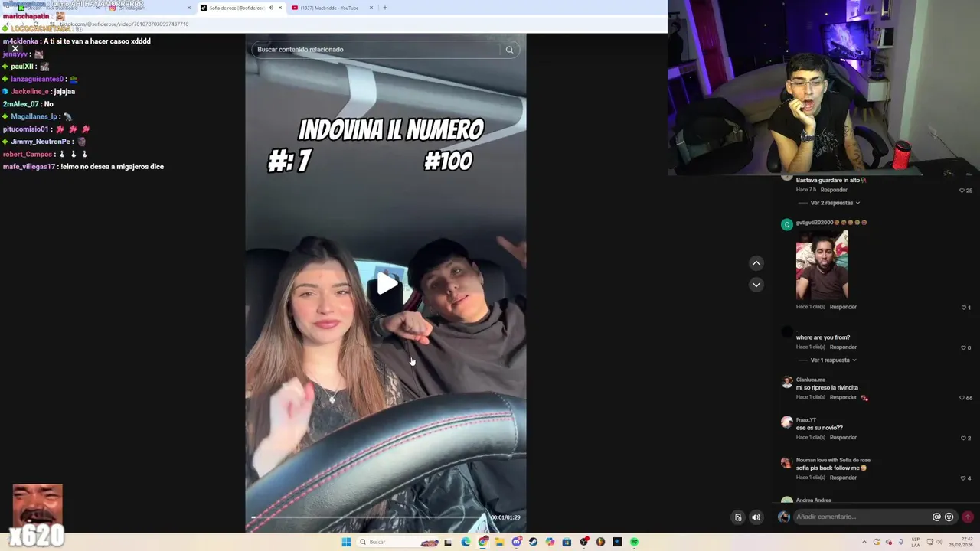Open Task View from taskbar
980x551 pixels.
(448, 542)
